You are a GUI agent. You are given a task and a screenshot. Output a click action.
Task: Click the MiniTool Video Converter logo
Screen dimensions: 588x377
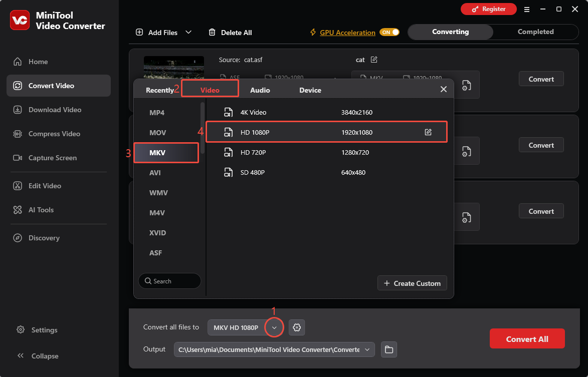[20, 20]
